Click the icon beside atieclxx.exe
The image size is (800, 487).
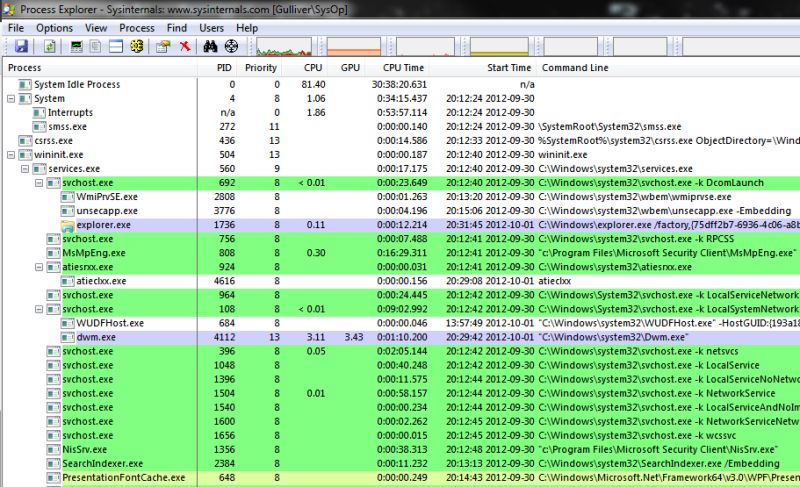coord(67,281)
